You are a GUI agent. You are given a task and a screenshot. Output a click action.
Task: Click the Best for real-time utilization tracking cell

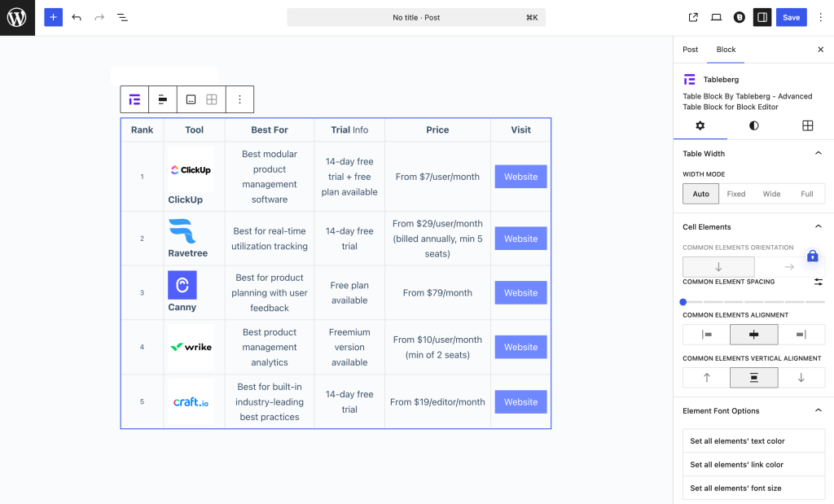click(270, 239)
